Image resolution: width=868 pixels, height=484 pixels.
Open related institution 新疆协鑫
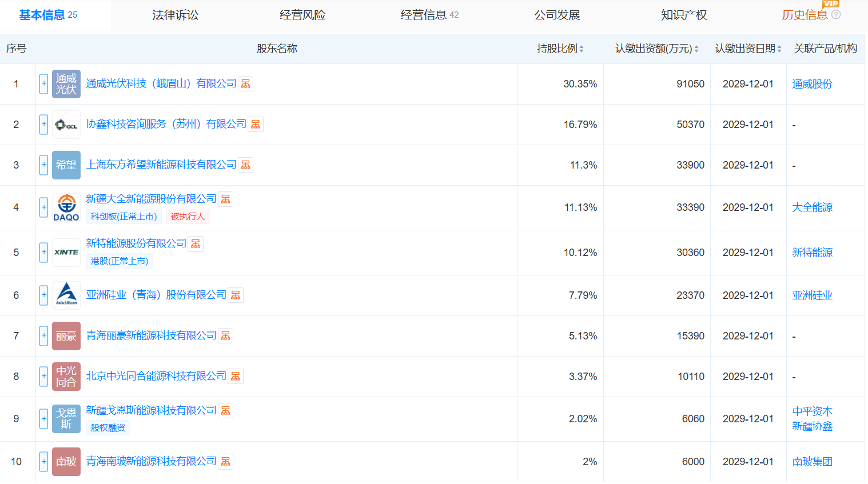(x=812, y=427)
